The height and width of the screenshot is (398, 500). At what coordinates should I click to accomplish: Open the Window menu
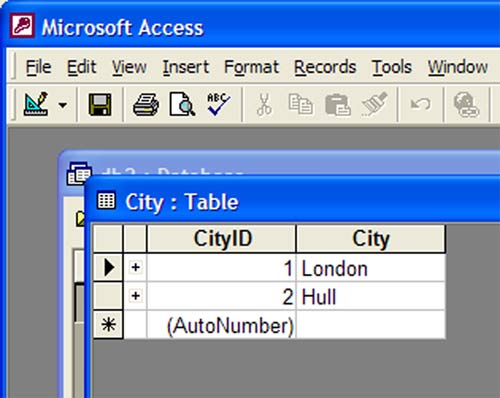coord(458,67)
